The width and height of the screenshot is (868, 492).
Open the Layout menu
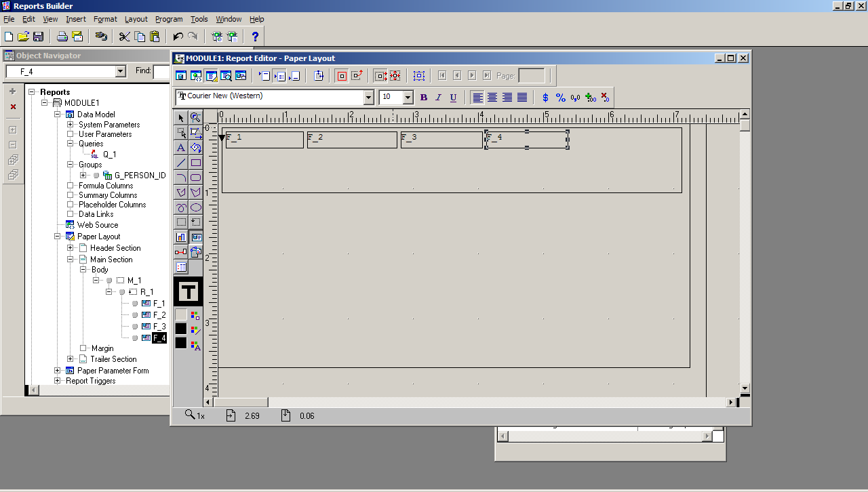click(136, 19)
